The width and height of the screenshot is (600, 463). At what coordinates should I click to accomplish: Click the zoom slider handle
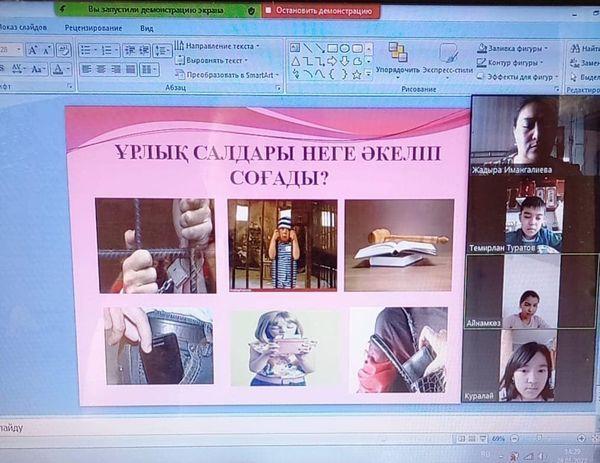coord(540,437)
